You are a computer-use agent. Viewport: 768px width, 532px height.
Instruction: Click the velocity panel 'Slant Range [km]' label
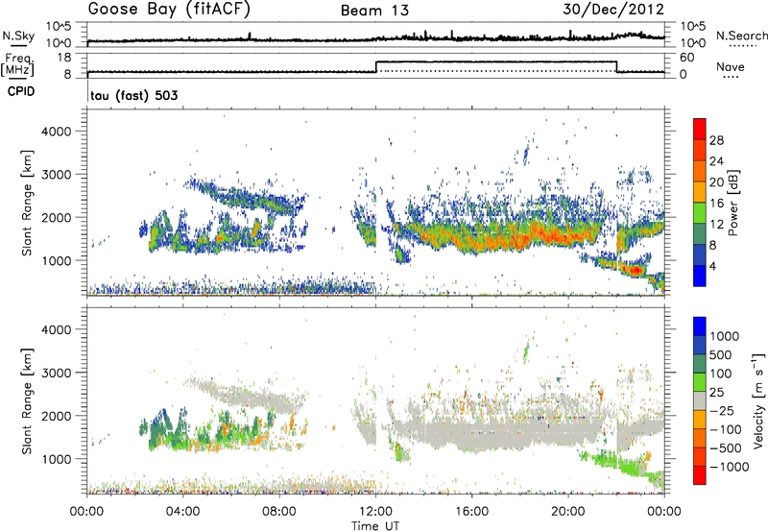tap(27, 400)
